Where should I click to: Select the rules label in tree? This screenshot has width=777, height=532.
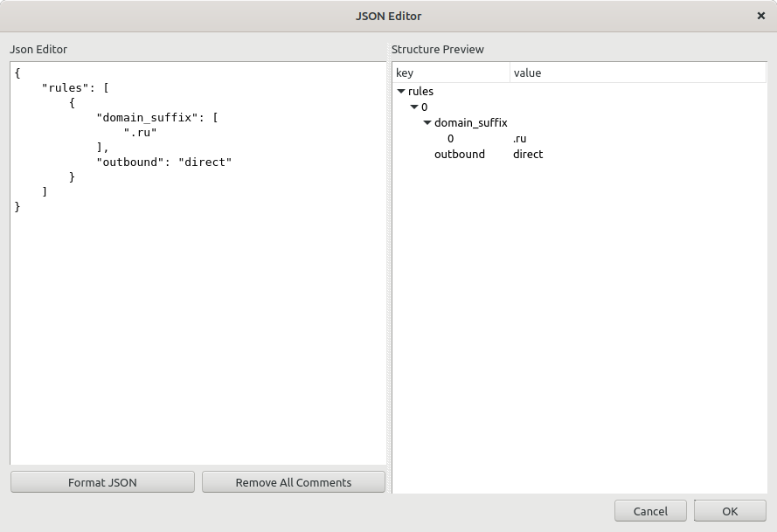click(x=420, y=91)
